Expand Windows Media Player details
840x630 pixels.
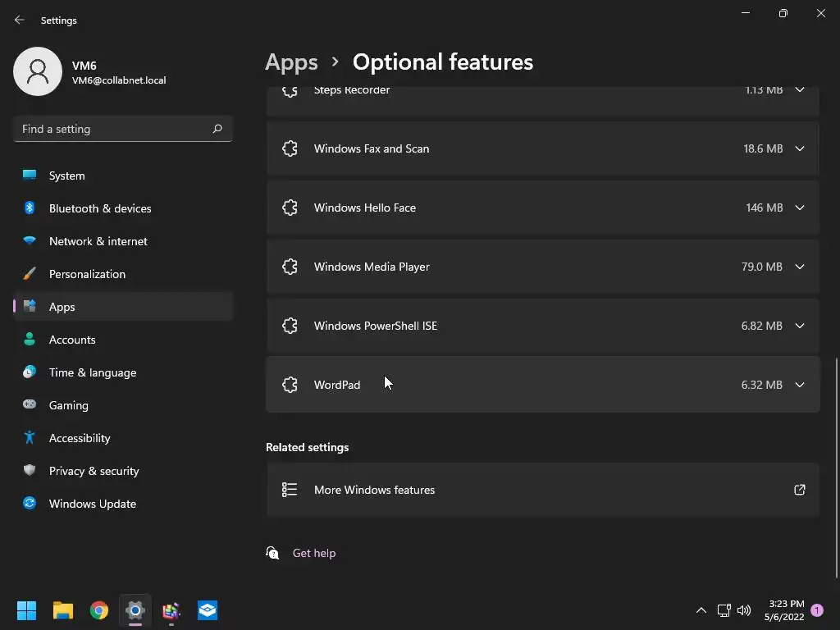coord(799,267)
